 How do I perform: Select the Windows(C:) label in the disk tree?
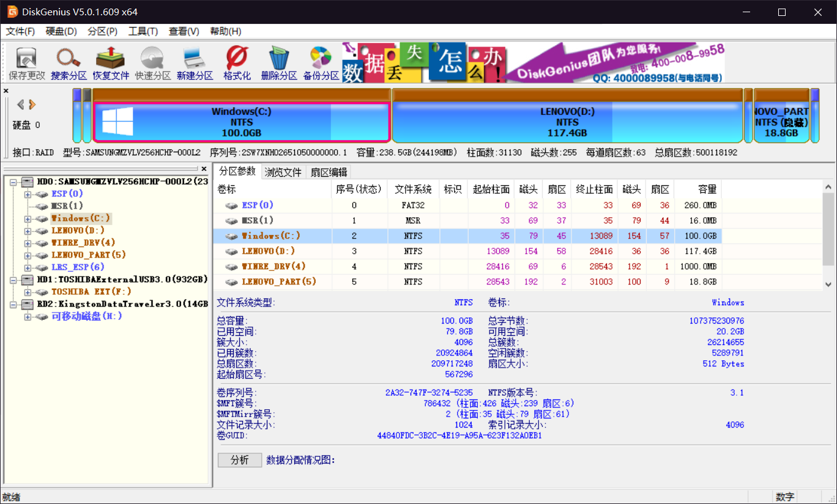pos(81,218)
